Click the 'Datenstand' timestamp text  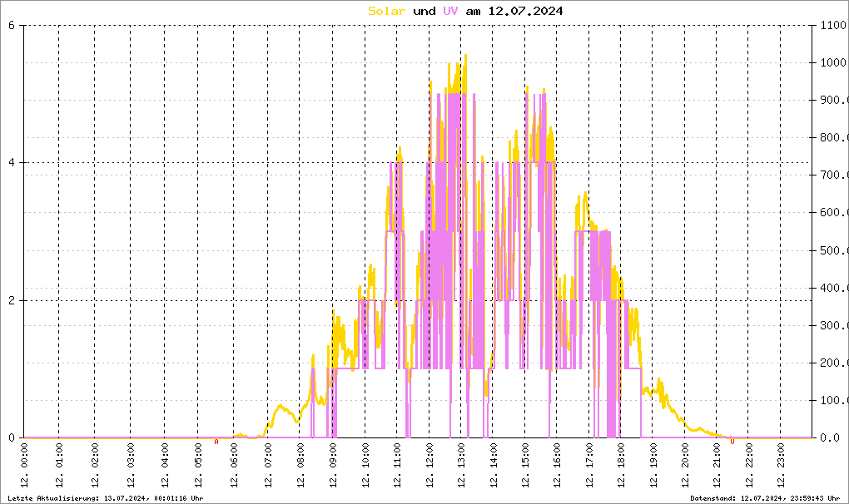click(x=765, y=498)
